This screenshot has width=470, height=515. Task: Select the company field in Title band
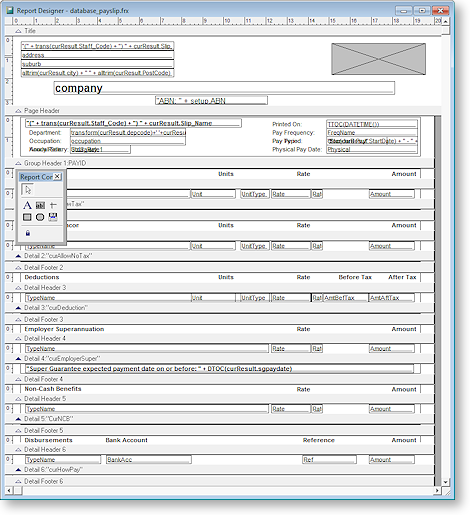pos(224,88)
